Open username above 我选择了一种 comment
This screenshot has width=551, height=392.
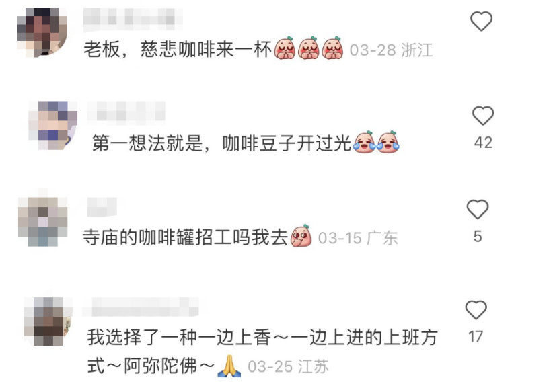[x=141, y=307]
